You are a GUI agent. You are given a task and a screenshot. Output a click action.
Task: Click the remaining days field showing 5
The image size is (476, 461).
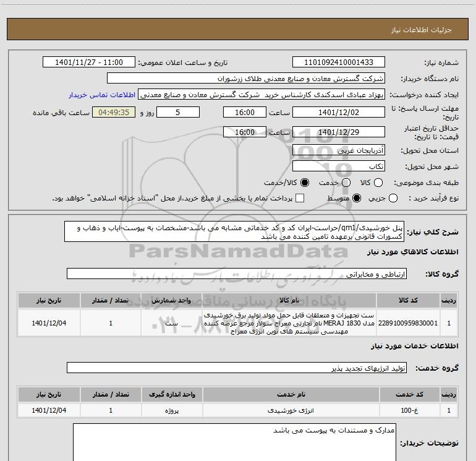pyautogui.click(x=178, y=112)
